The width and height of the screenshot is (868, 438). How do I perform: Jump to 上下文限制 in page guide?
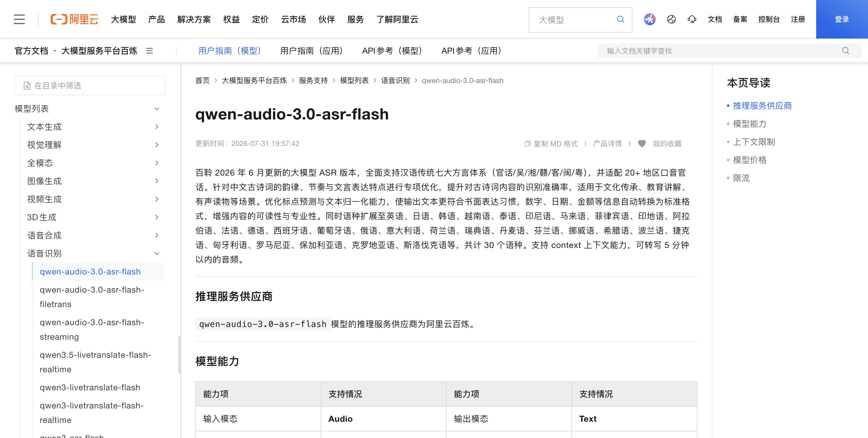754,142
